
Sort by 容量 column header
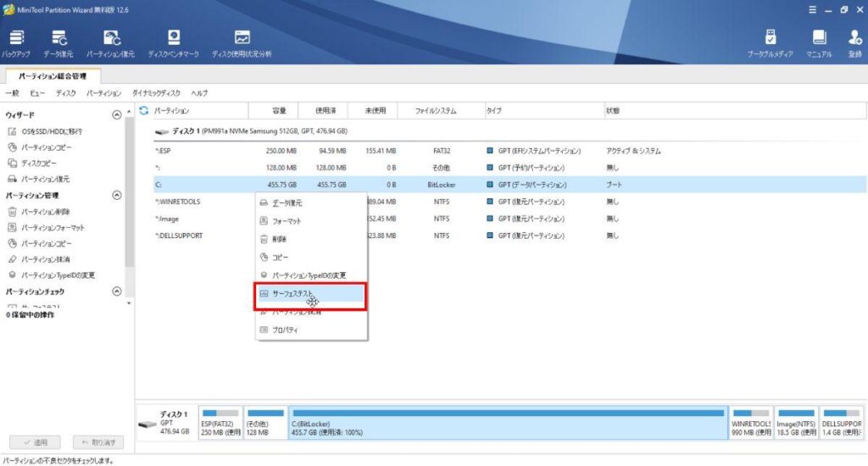pos(274,111)
